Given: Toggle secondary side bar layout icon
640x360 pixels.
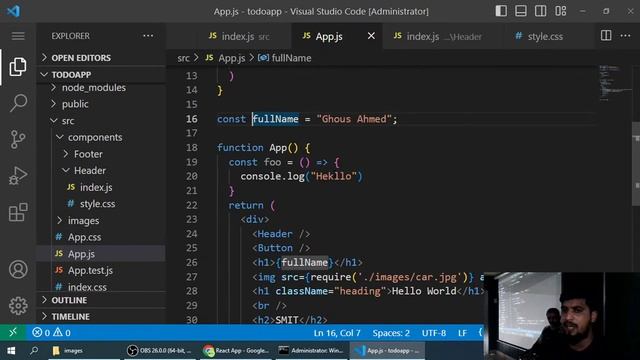Looking at the screenshot, I should click(540, 11).
